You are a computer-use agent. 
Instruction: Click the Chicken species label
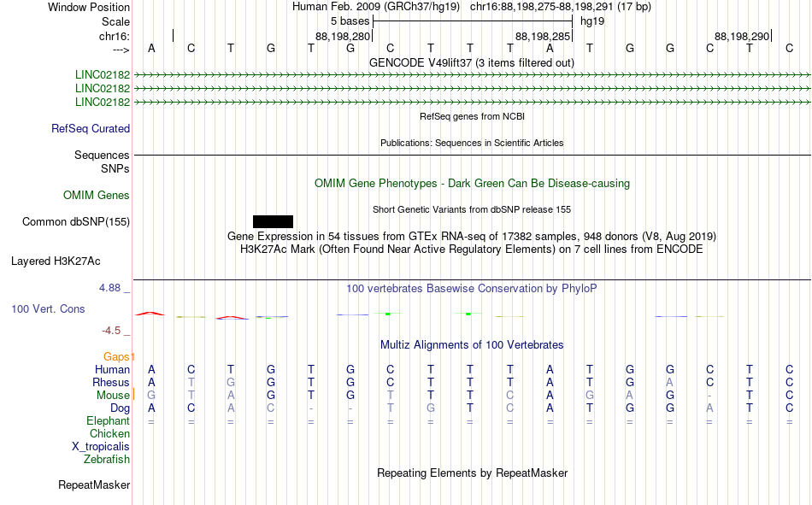tap(109, 434)
